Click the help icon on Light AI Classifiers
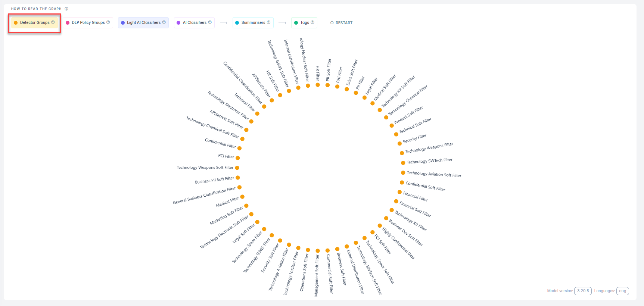Screen dimensions: 644x306 [164, 22]
